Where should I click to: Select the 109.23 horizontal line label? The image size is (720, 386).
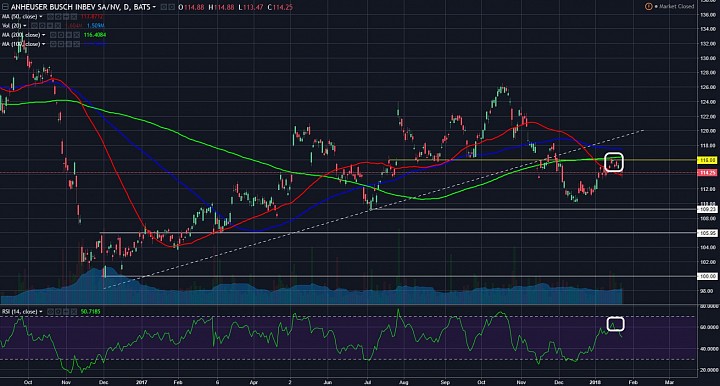[x=707, y=209]
